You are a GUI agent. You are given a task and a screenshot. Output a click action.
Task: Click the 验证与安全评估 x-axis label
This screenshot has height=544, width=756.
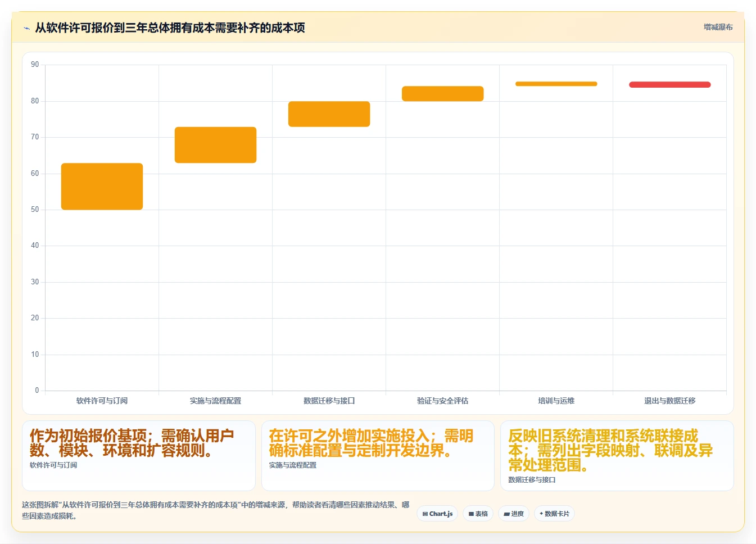click(442, 401)
